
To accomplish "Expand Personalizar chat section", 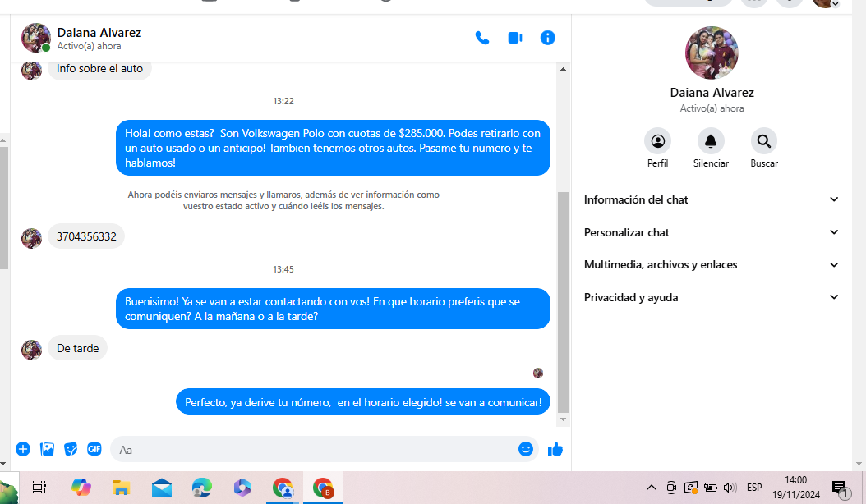I will 712,232.
